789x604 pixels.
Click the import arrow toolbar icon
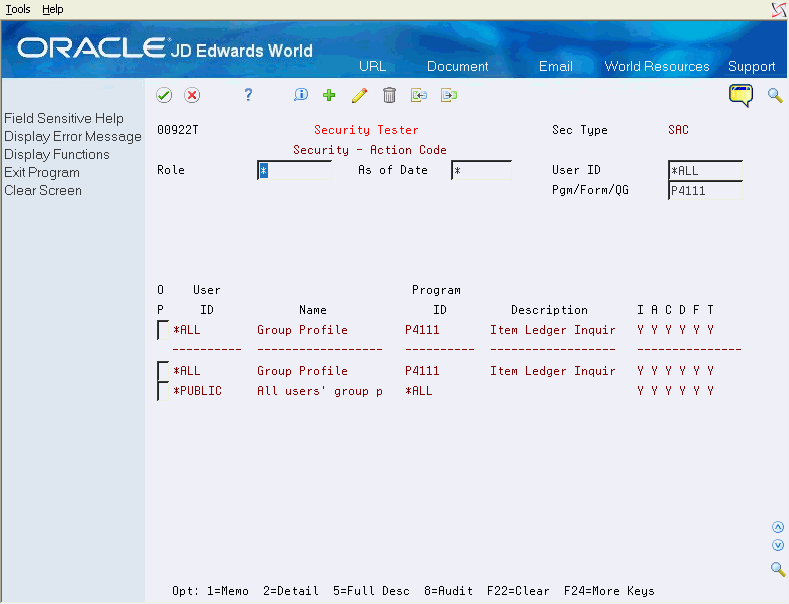419,95
